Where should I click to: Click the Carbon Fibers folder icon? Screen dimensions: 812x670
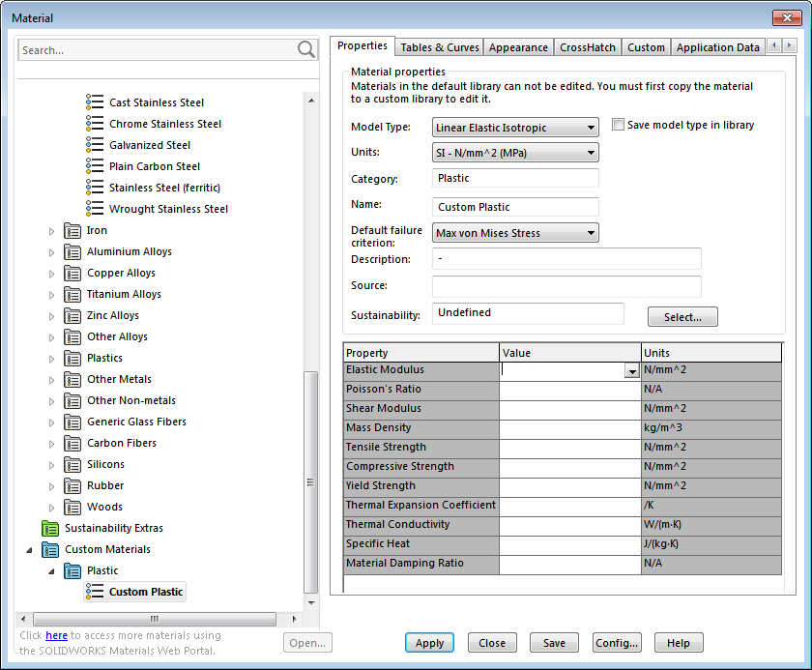click(72, 443)
